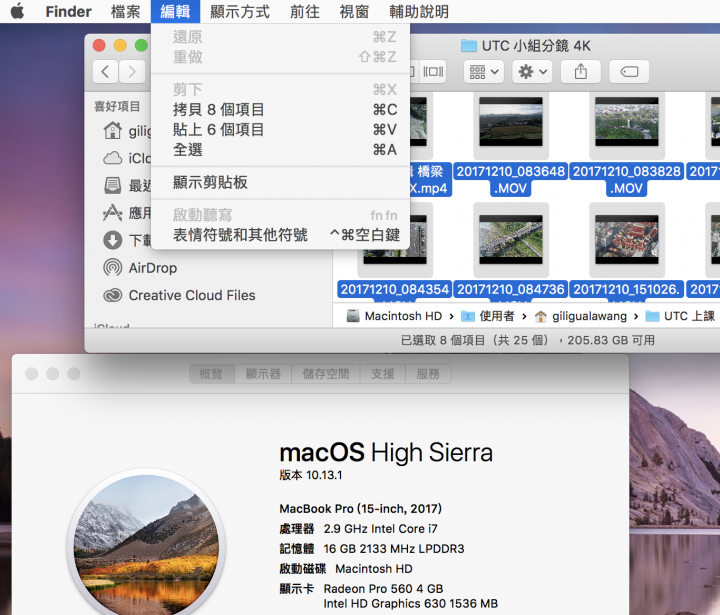The width and height of the screenshot is (720, 615).
Task: Select 全選 menu entry
Action: click(x=280, y=150)
